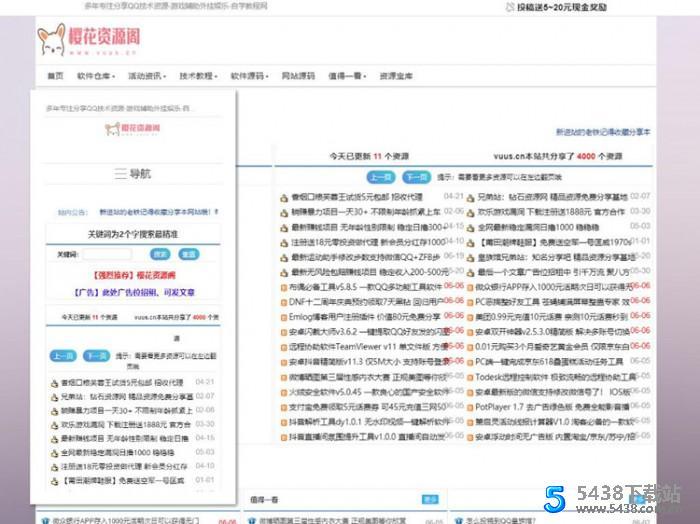This screenshot has height=524, width=700.
Task: Open the 【强烈推荐】樱花资源网 red link
Action: tap(133, 275)
